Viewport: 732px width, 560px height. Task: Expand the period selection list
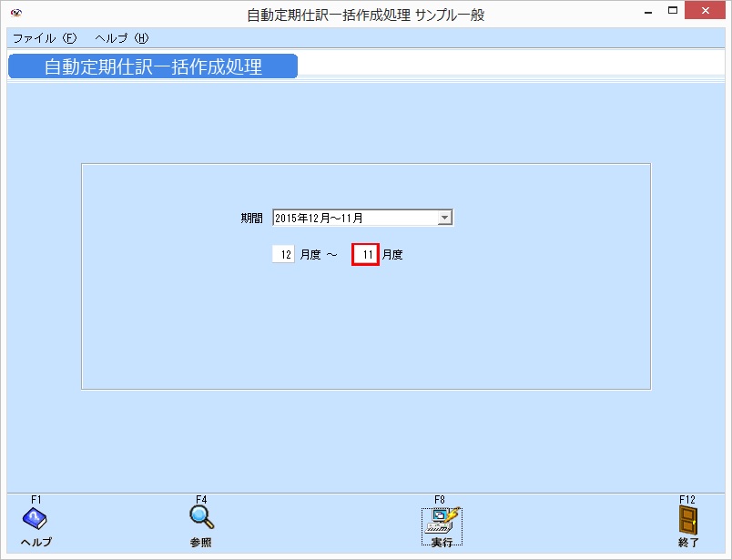click(x=444, y=217)
